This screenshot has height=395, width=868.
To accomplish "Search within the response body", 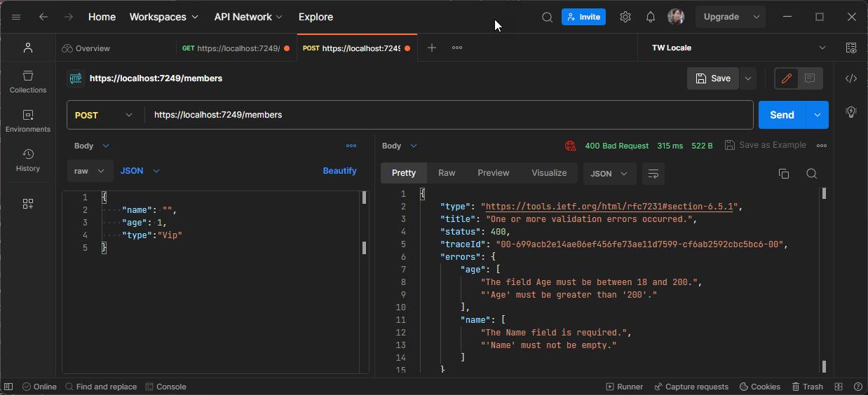I will click(x=812, y=174).
